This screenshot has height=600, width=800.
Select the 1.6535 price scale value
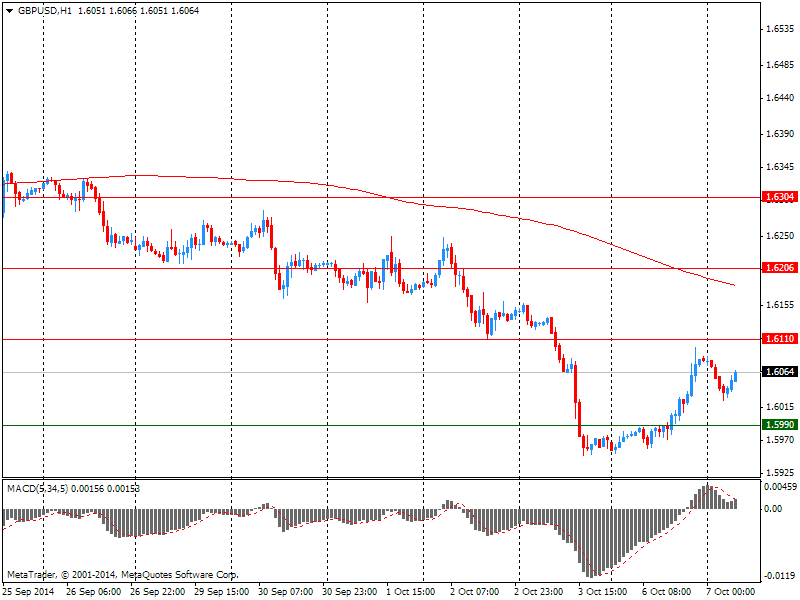pos(781,29)
